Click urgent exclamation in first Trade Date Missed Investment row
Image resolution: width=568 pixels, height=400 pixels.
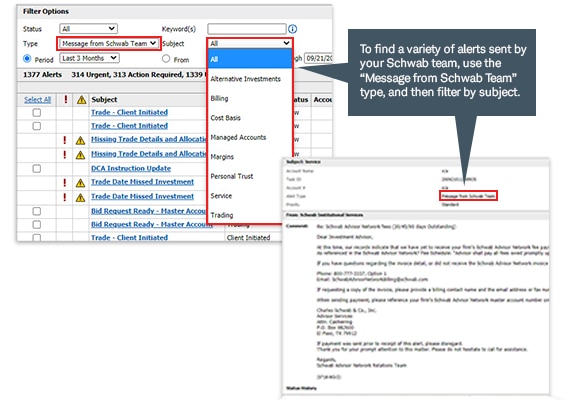[x=65, y=182]
